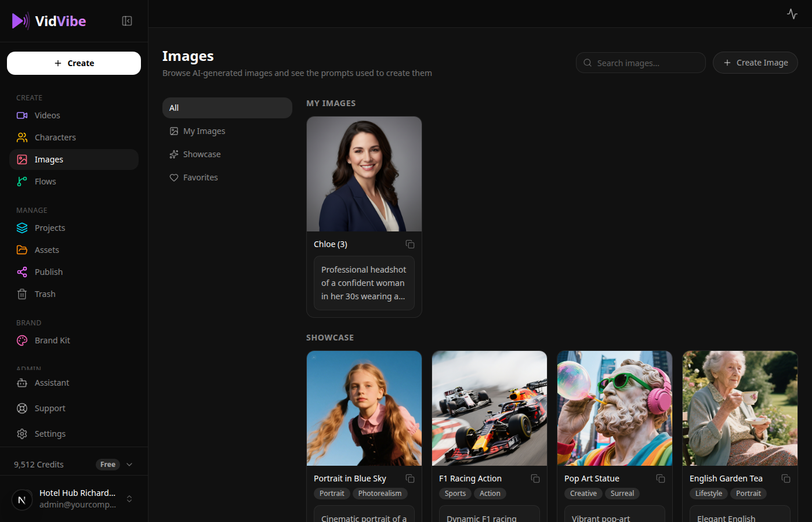Open the activity pulse icon
Screen dimensions: 812x522
click(792, 14)
